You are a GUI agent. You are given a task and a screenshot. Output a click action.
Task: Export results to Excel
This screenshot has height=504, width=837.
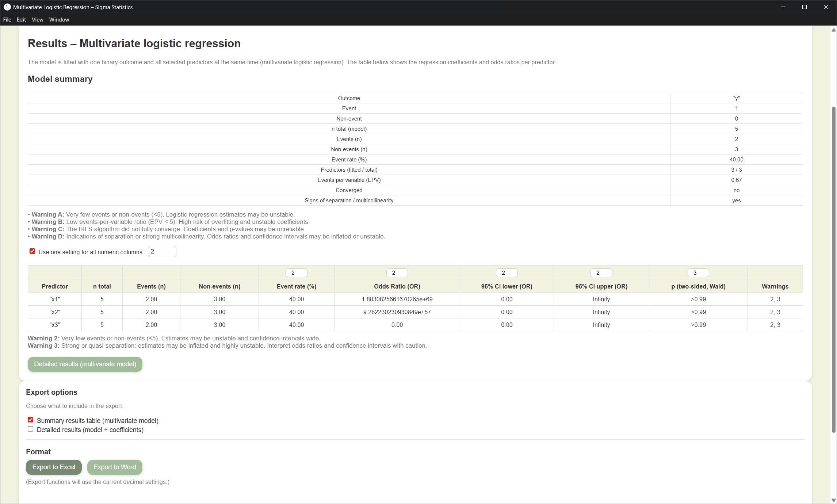54,467
